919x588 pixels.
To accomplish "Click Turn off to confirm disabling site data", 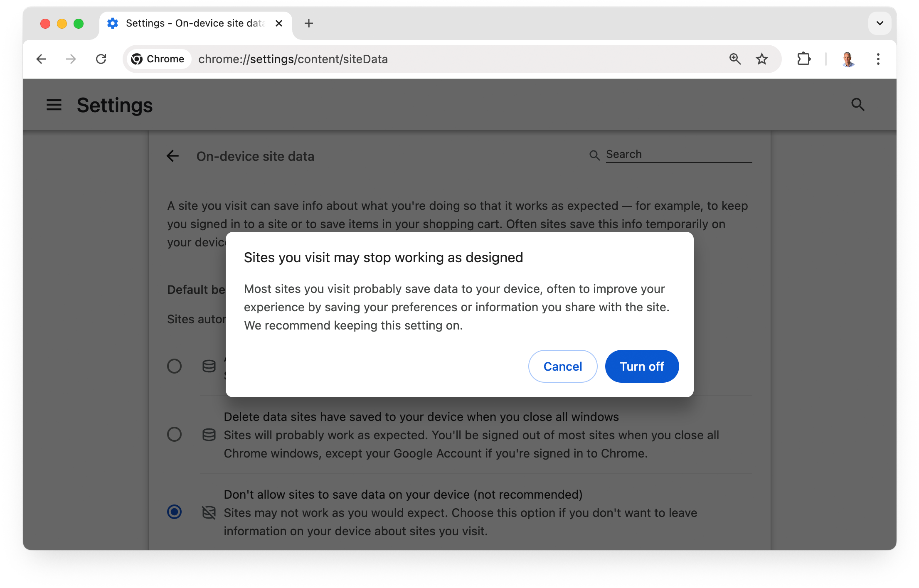I will point(641,366).
